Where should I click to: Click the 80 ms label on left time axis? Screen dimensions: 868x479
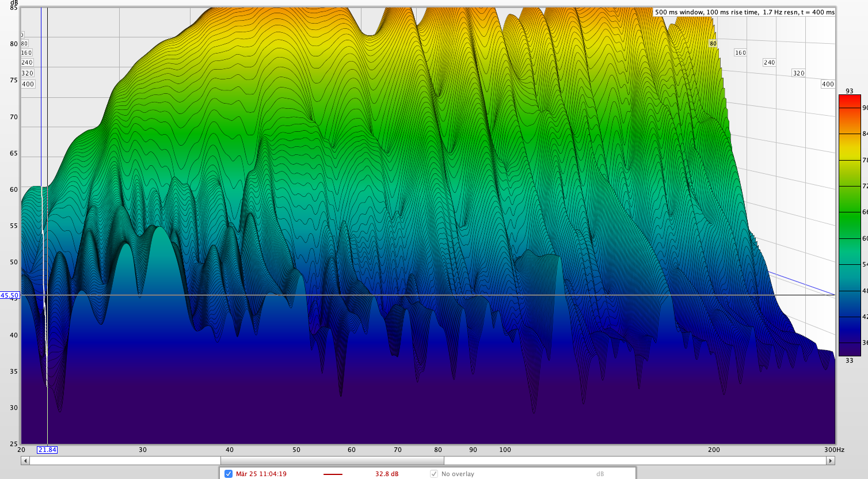[24, 43]
